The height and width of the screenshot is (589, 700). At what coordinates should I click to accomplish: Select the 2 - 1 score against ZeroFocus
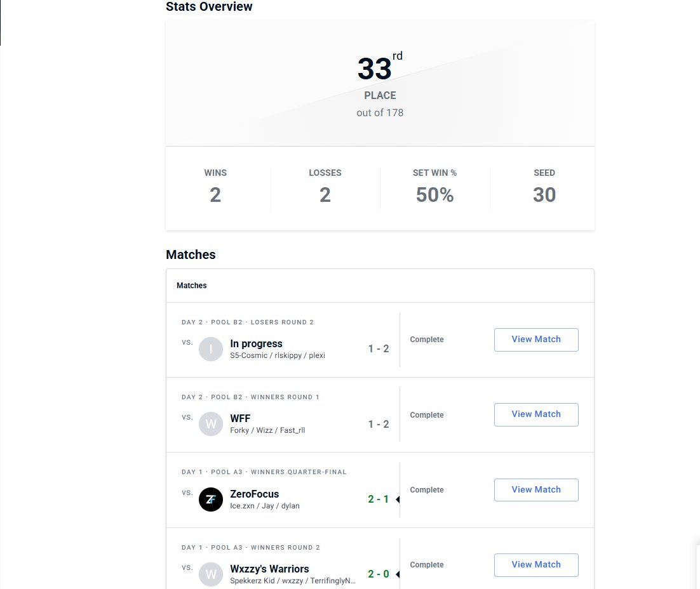(378, 499)
